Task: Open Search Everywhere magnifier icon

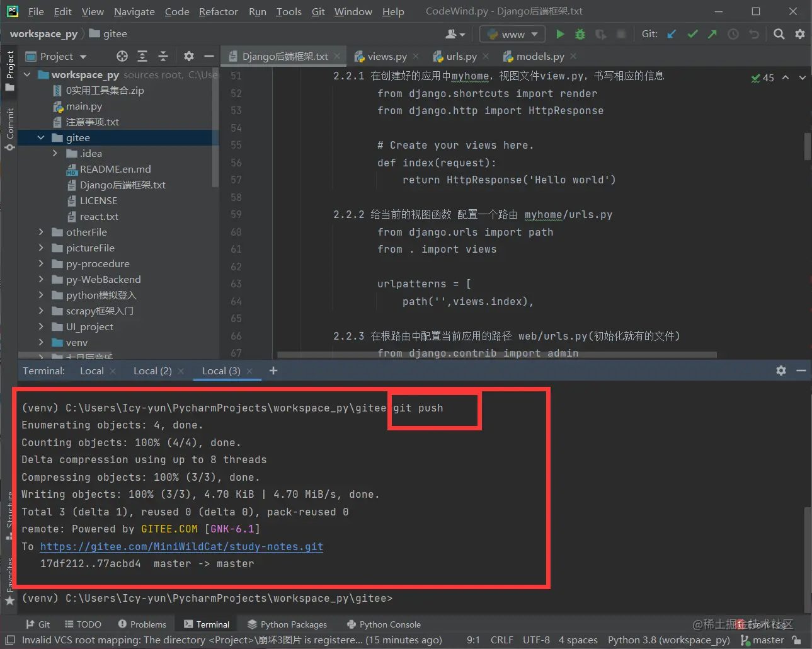Action: coord(779,34)
